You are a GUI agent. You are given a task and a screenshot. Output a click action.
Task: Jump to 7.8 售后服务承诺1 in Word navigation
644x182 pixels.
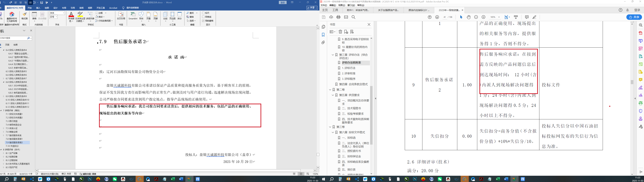coord(14,139)
